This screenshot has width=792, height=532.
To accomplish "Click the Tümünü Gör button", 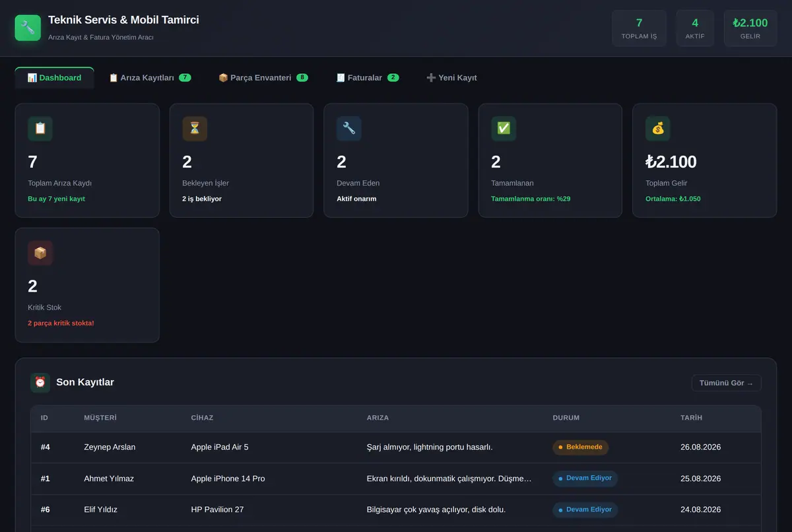I will pyautogui.click(x=726, y=383).
